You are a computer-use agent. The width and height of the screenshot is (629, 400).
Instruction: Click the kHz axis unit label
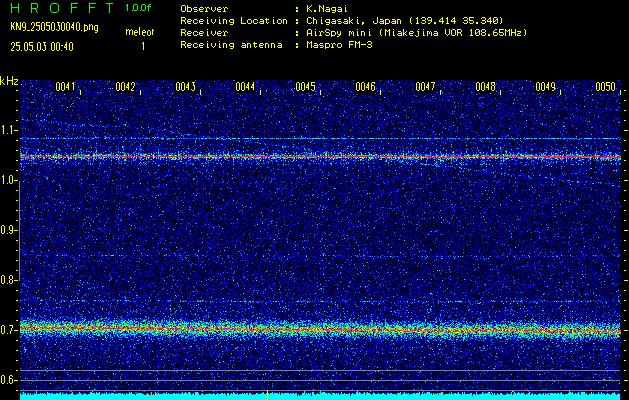pyautogui.click(x=9, y=81)
